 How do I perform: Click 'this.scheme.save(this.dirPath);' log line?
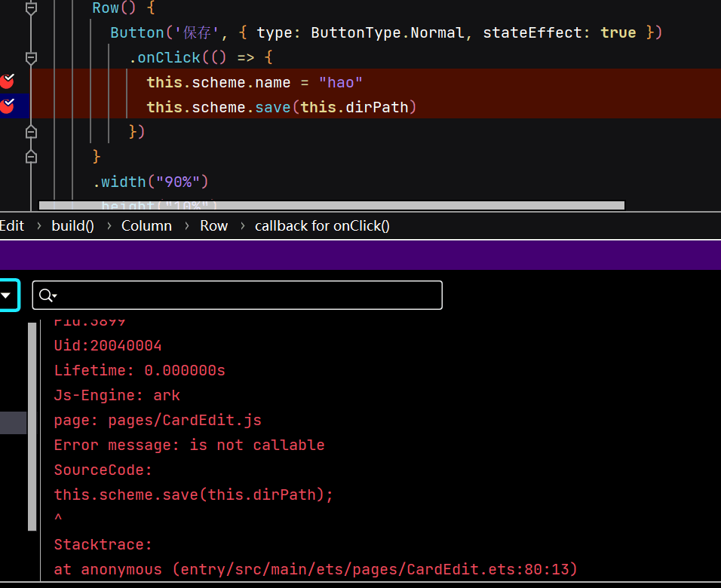coord(194,495)
